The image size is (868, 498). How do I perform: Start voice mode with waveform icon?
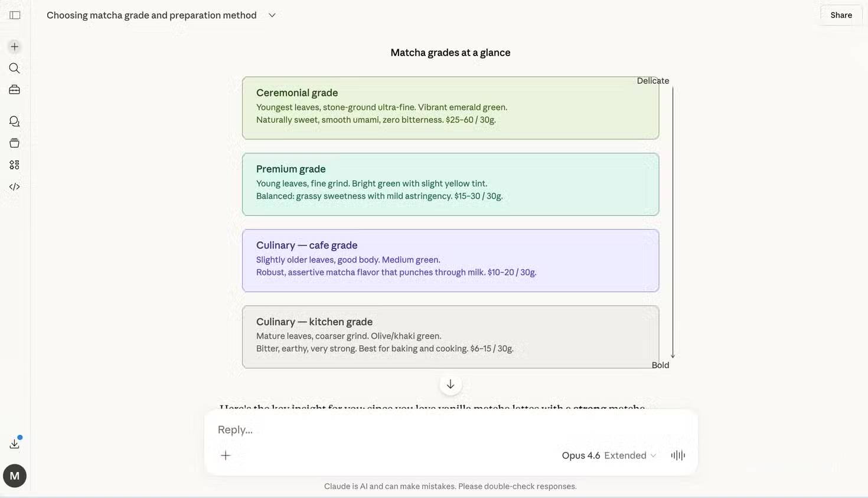pyautogui.click(x=678, y=456)
